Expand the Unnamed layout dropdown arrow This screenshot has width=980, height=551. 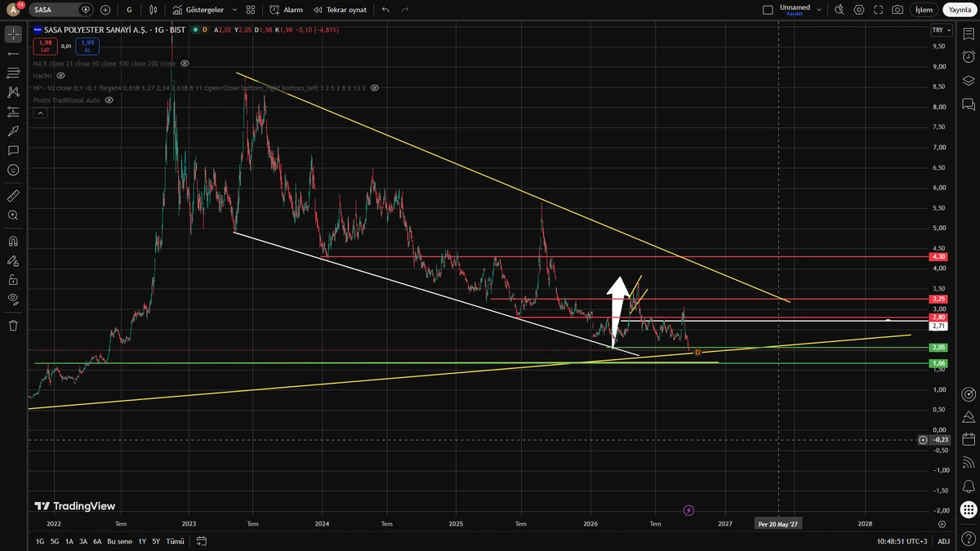[819, 10]
